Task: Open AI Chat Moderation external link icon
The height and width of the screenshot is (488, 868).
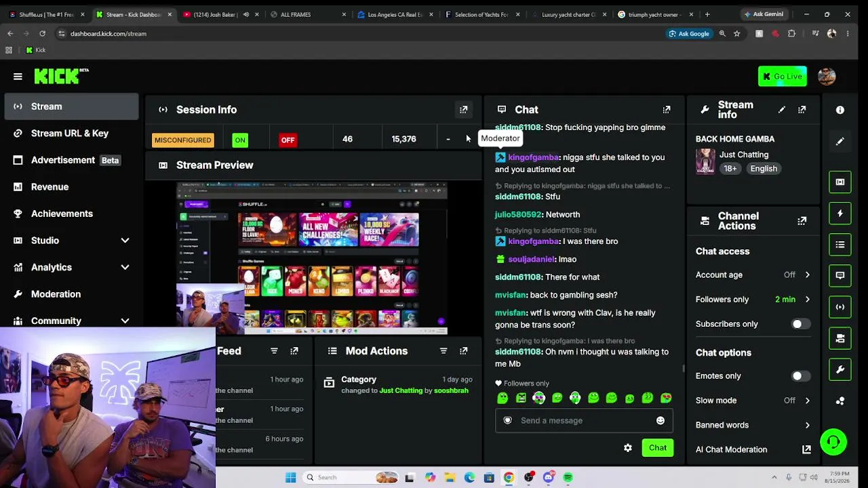Action: [x=807, y=449]
